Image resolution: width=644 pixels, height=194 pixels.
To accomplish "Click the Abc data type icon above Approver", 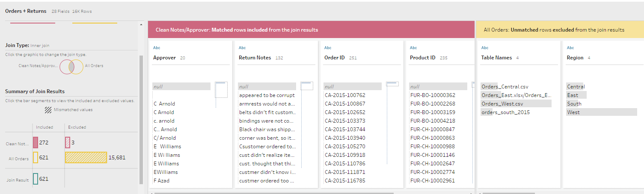I will 156,48.
